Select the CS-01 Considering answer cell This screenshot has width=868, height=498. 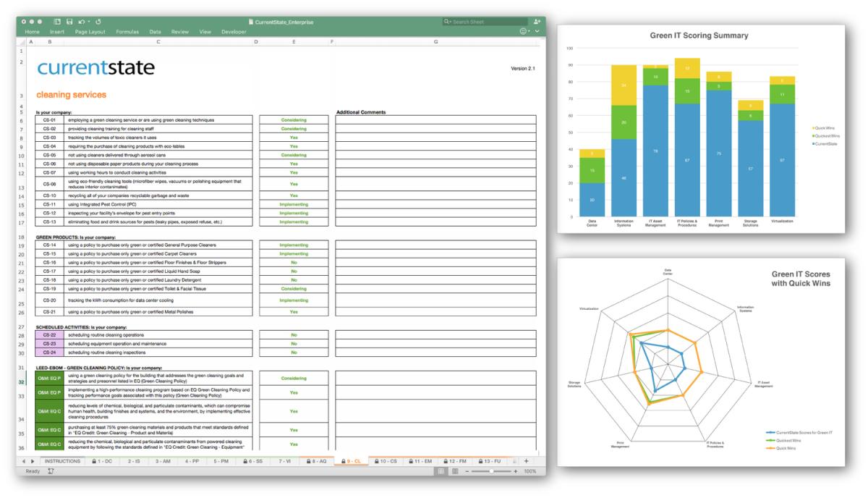click(x=294, y=119)
